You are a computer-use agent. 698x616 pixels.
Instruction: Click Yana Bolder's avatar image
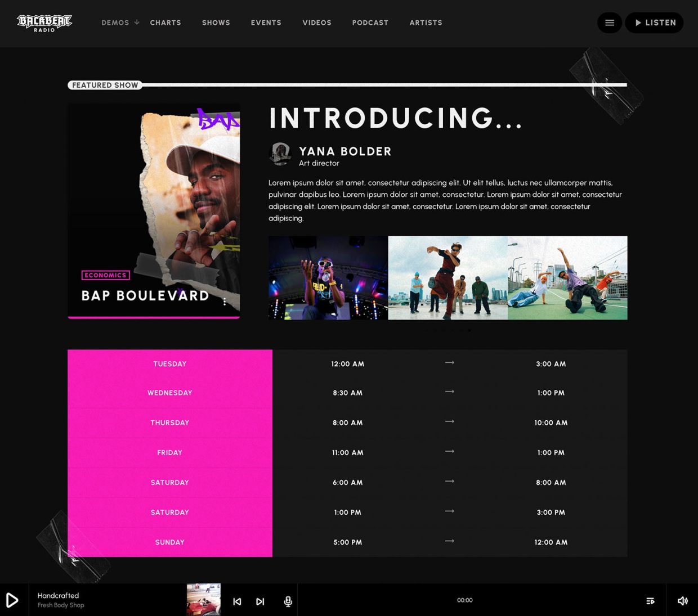(x=280, y=154)
